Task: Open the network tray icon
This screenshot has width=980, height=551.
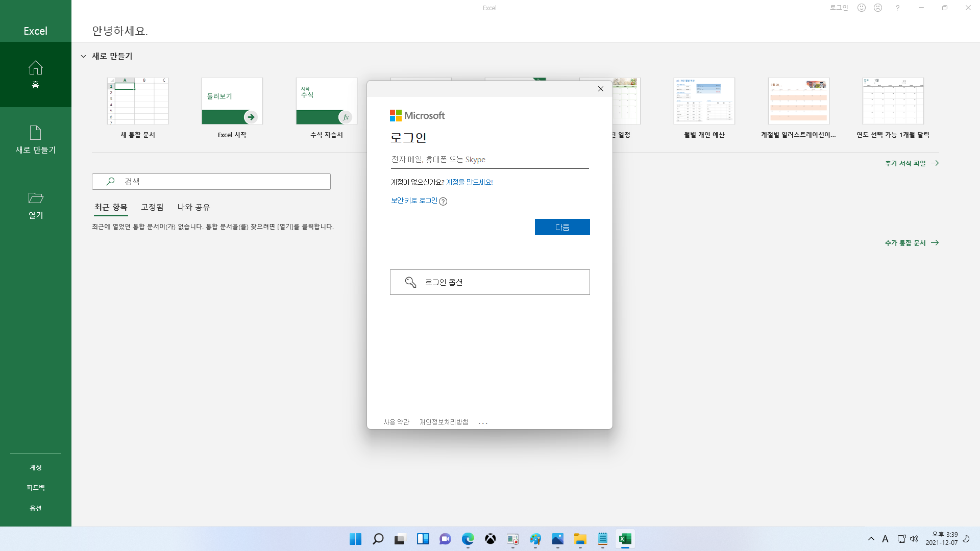Action: [x=901, y=539]
